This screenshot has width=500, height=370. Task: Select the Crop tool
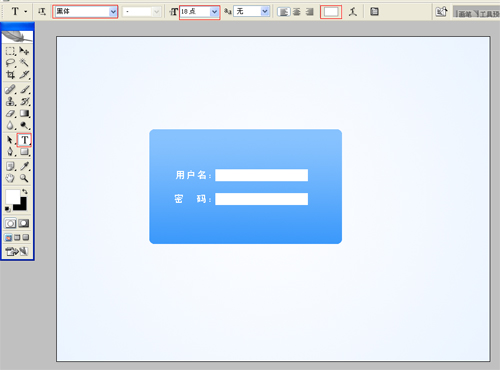10,75
